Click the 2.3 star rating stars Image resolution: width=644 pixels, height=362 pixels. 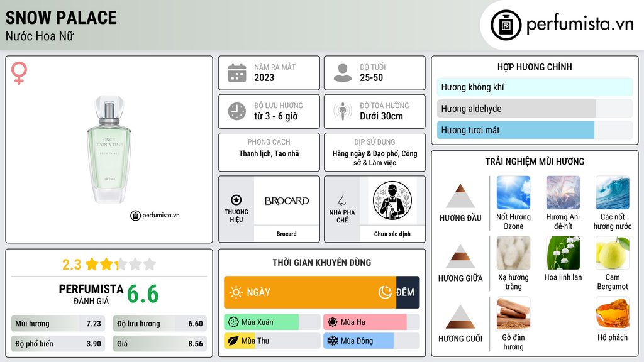click(x=121, y=265)
